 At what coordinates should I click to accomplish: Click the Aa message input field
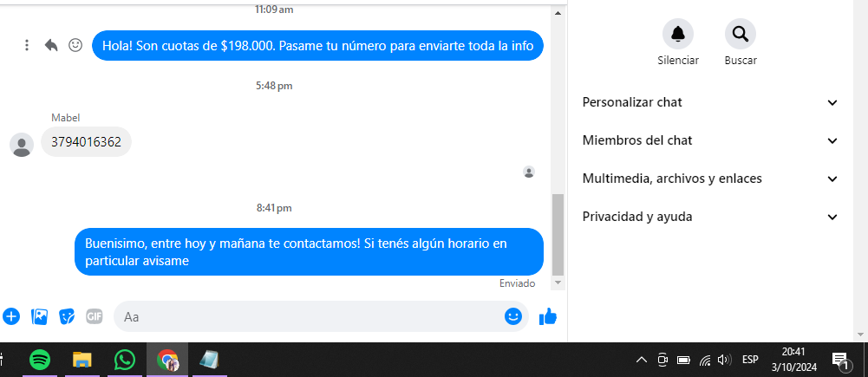[x=310, y=316]
